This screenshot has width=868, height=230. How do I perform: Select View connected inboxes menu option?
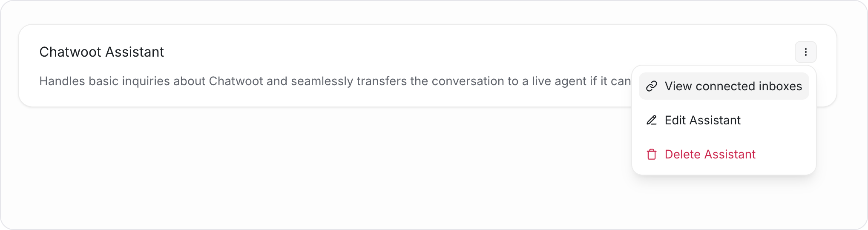point(724,86)
